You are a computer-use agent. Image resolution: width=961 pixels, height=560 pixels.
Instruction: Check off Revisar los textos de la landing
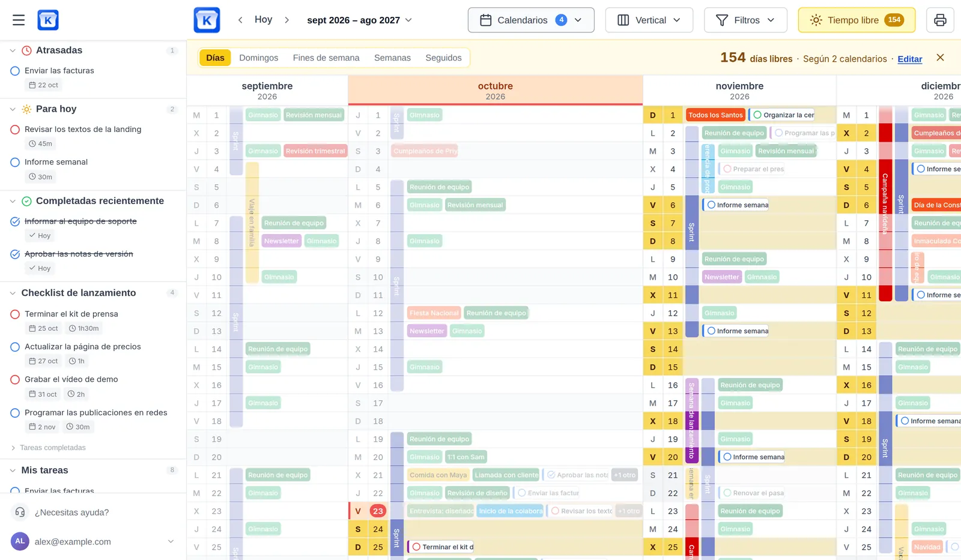click(15, 129)
